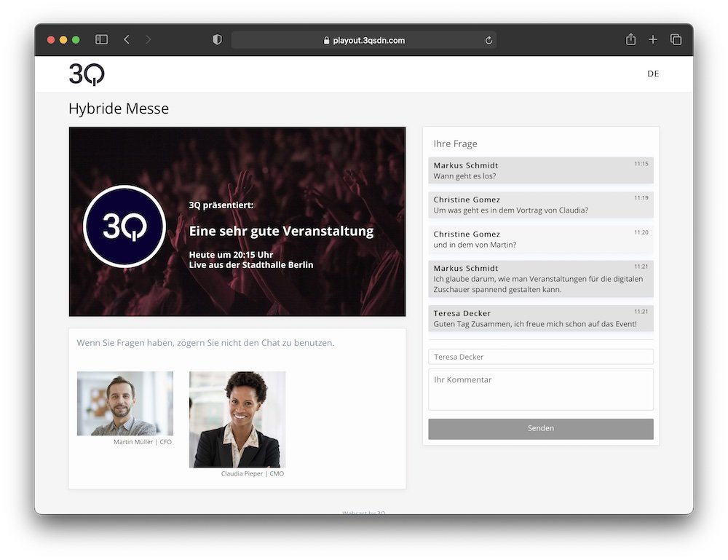Click the 3Q logo in page header
Viewport: 728px width, 560px height.
(87, 74)
